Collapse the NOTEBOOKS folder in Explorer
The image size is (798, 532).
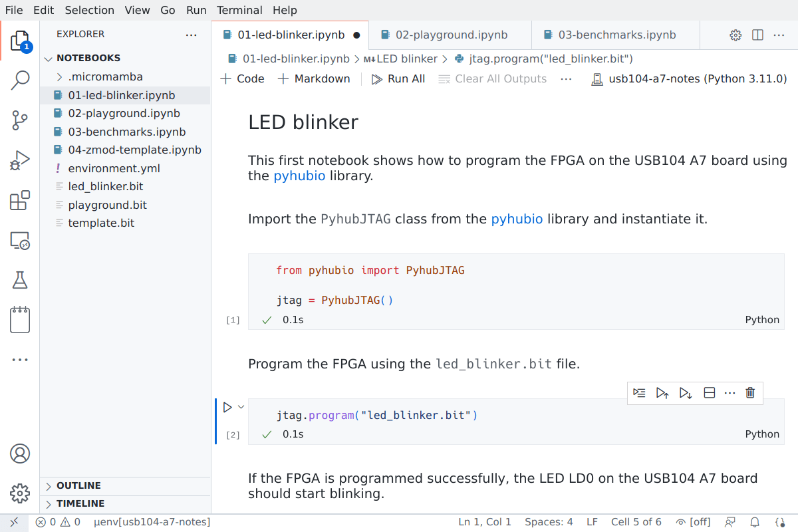coord(48,58)
